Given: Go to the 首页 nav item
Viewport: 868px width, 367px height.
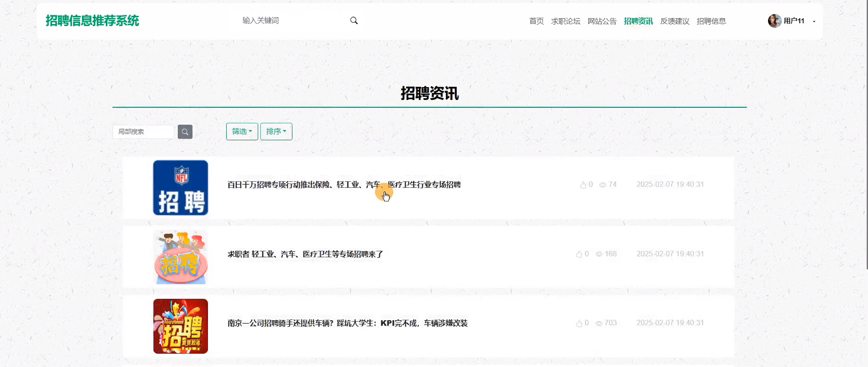Looking at the screenshot, I should (536, 21).
